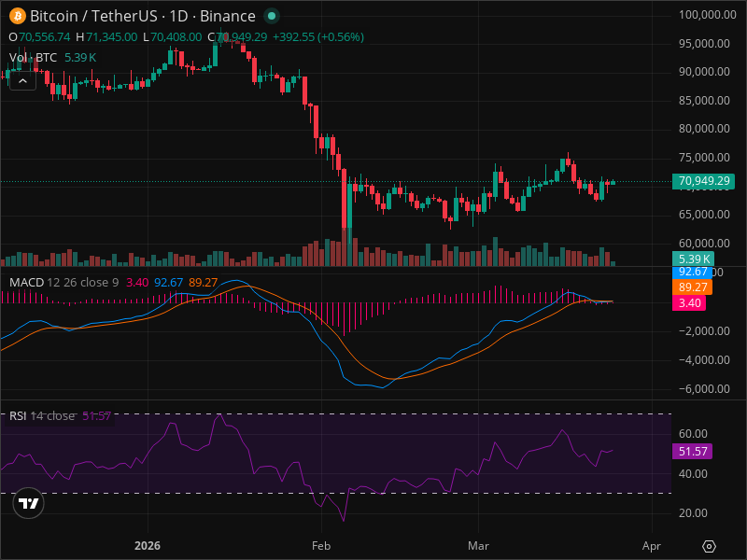Click the 51.57 RSI axis label
Image resolution: width=747 pixels, height=560 pixels.
(692, 451)
